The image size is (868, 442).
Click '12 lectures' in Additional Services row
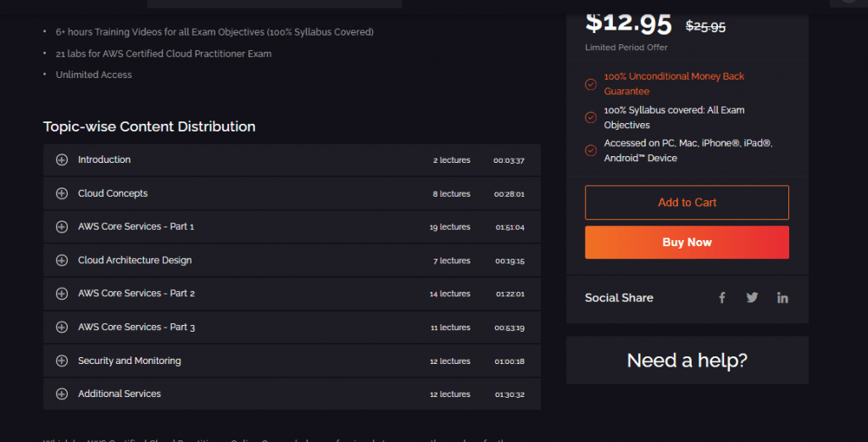pos(450,394)
